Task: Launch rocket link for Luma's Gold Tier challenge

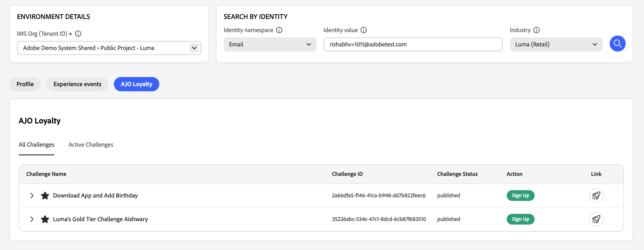Action: pyautogui.click(x=596, y=219)
